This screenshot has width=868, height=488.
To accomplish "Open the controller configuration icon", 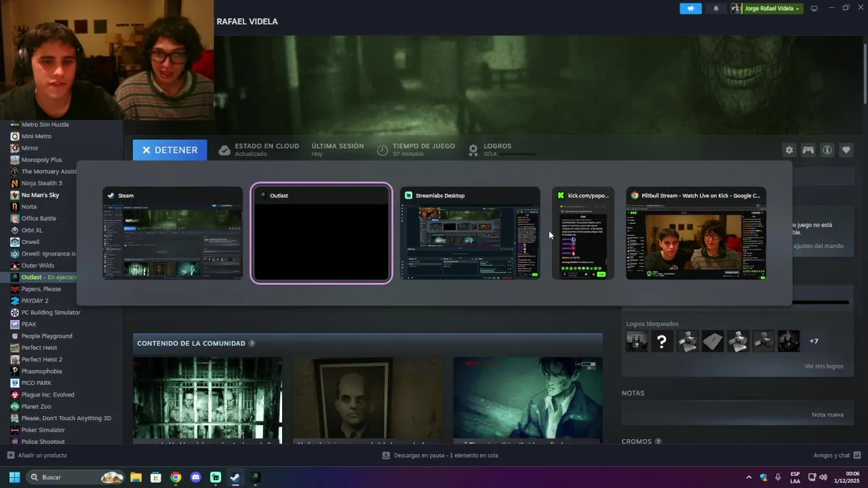I will tap(808, 150).
